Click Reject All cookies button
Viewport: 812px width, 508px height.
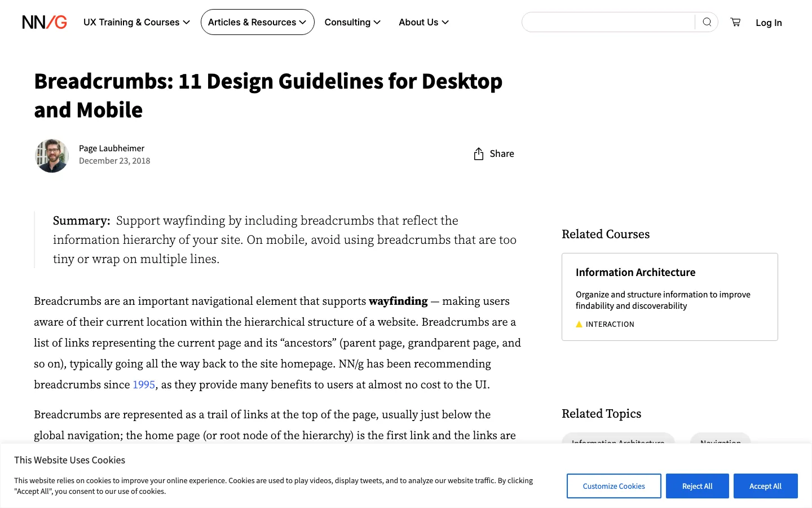coord(698,486)
